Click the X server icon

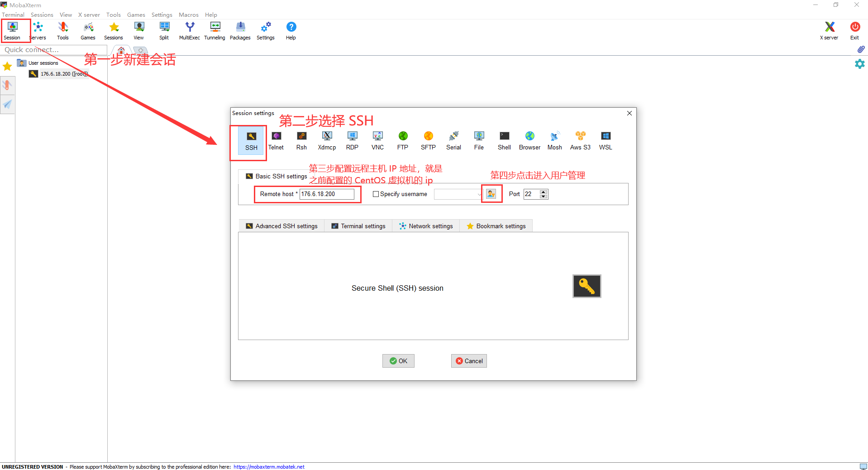point(829,31)
